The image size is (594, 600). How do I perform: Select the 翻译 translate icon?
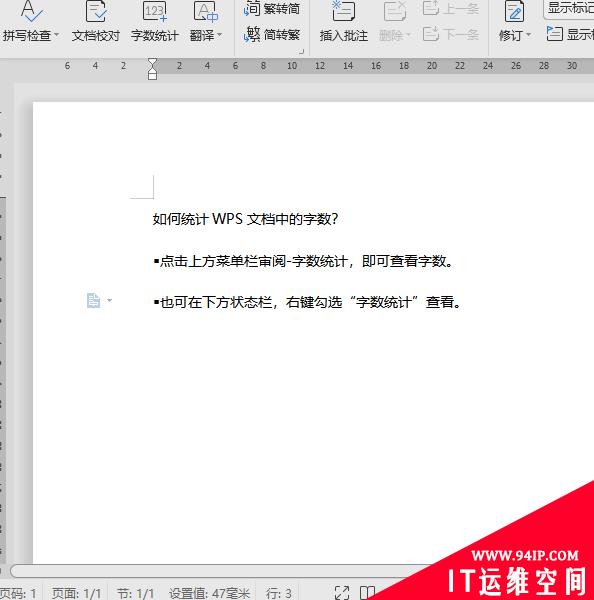click(206, 11)
